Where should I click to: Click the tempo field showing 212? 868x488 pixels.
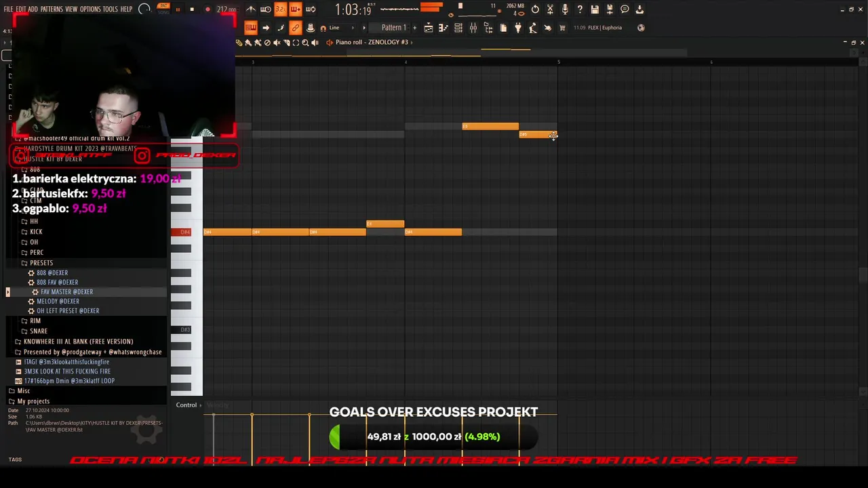click(x=226, y=10)
